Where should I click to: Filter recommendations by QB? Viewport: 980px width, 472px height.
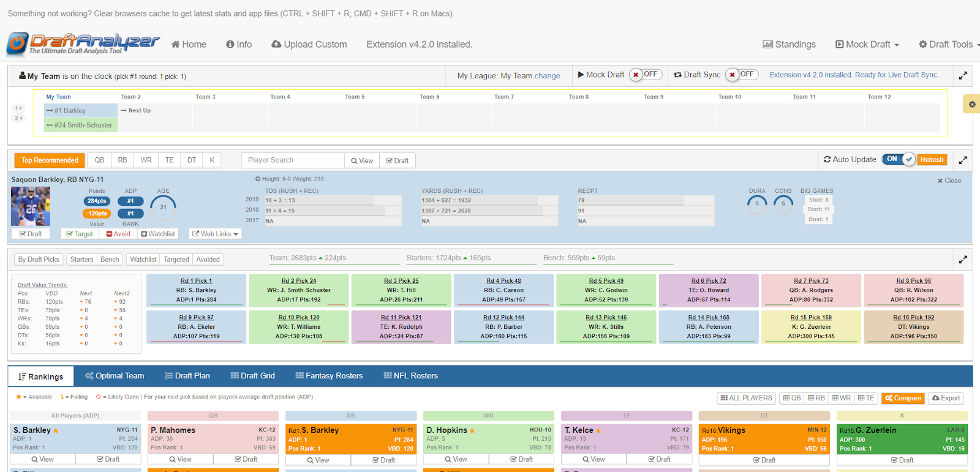99,160
